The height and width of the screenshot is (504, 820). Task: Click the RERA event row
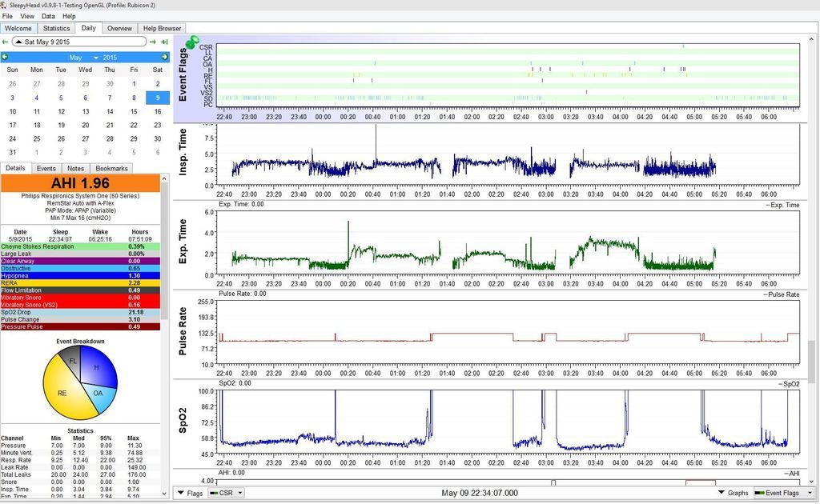coord(80,283)
